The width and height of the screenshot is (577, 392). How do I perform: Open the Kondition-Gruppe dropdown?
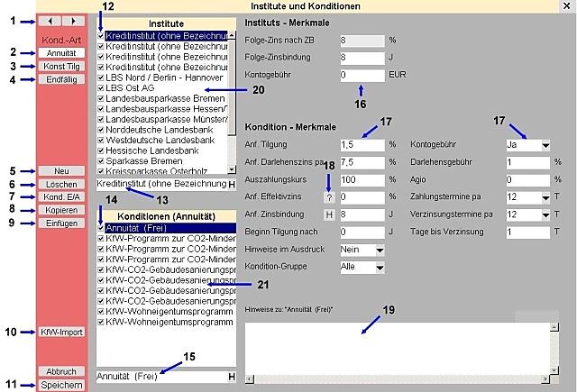(380, 268)
